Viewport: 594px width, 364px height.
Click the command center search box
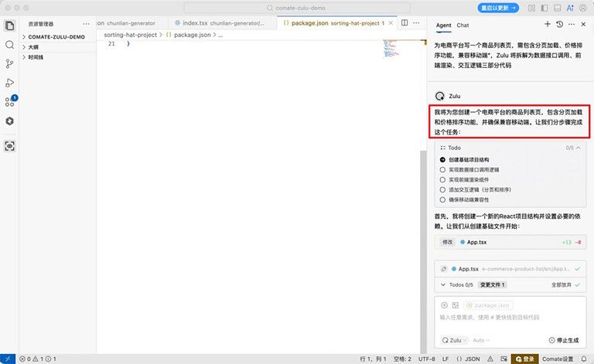[297, 8]
